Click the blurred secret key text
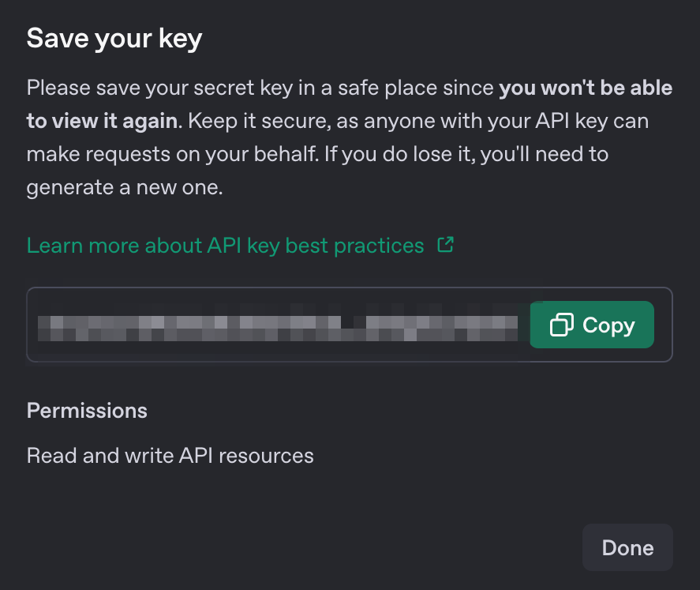700x590 pixels. (x=276, y=325)
